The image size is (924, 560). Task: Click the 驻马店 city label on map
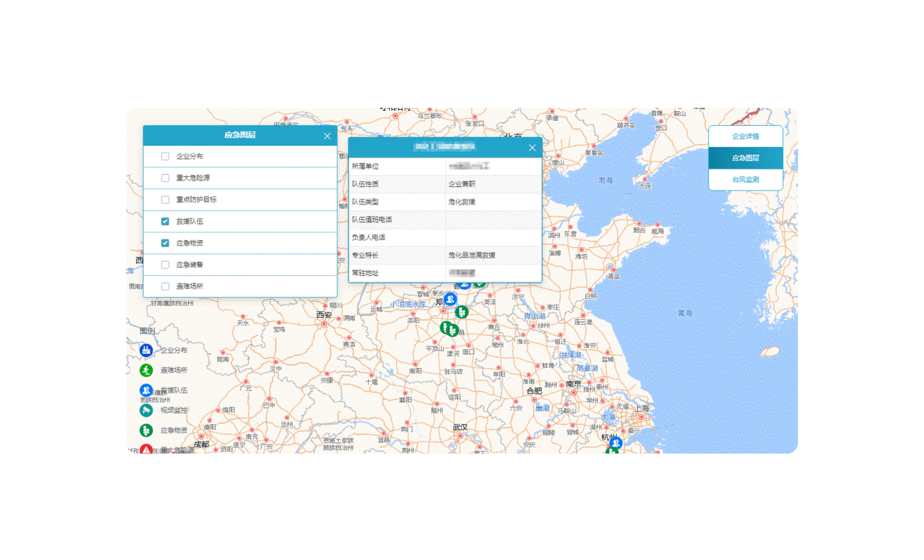coord(455,372)
